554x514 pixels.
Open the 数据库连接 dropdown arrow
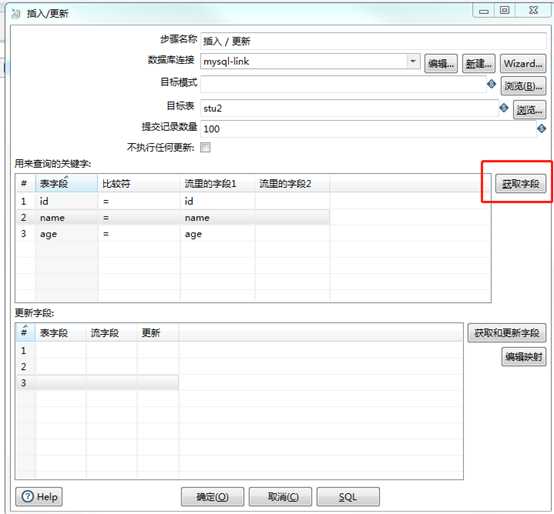click(x=412, y=61)
